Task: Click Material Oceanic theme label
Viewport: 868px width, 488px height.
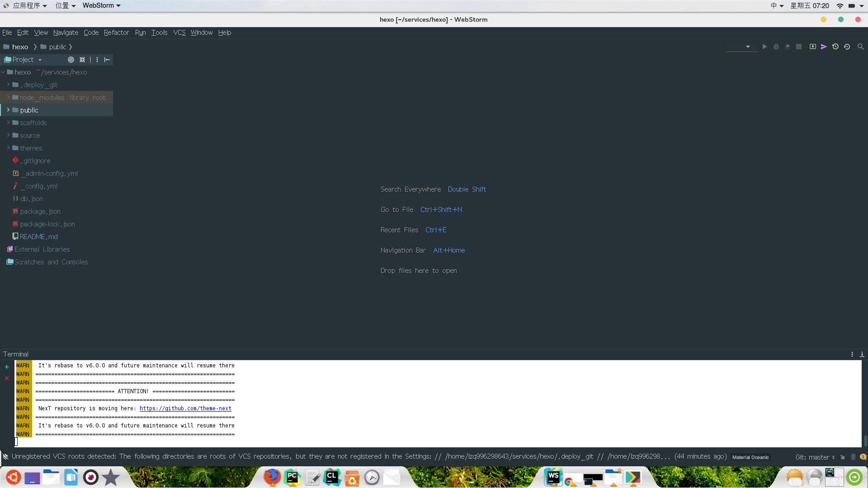Action: pyautogui.click(x=750, y=457)
